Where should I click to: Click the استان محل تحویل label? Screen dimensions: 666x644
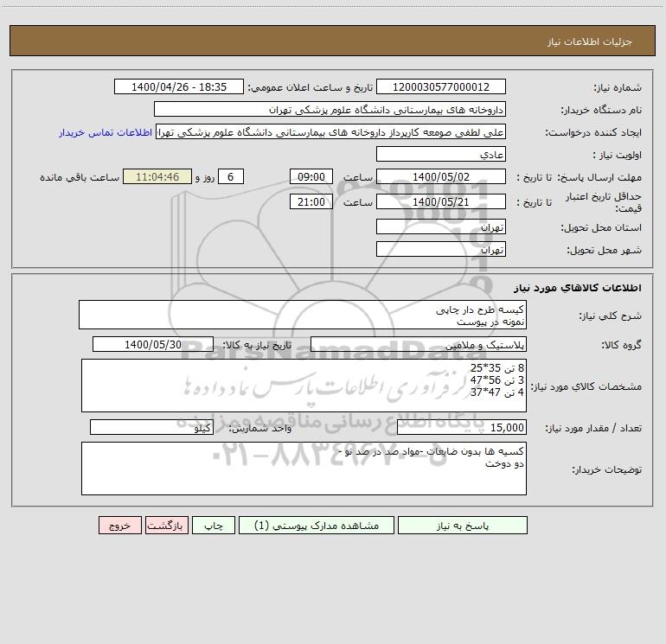(601, 228)
